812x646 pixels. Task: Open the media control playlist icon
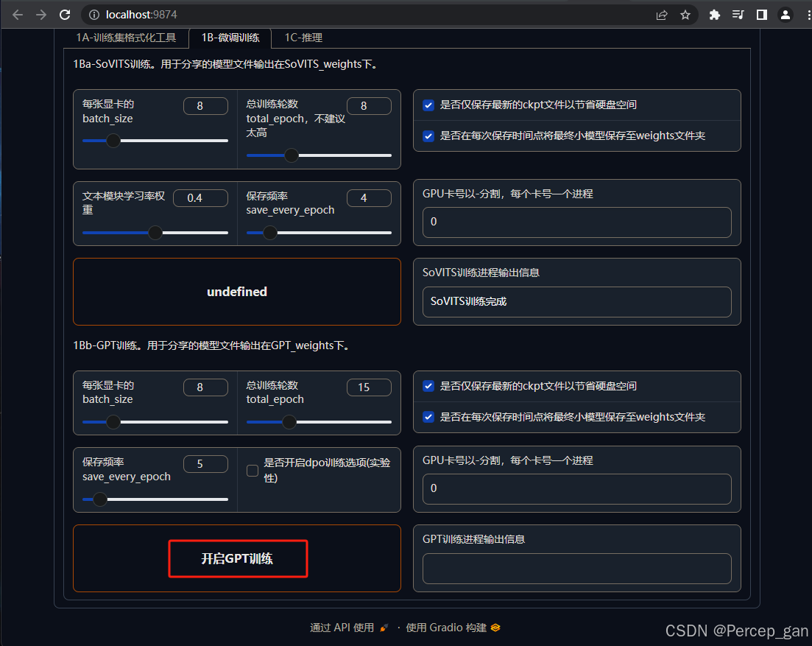pos(738,15)
